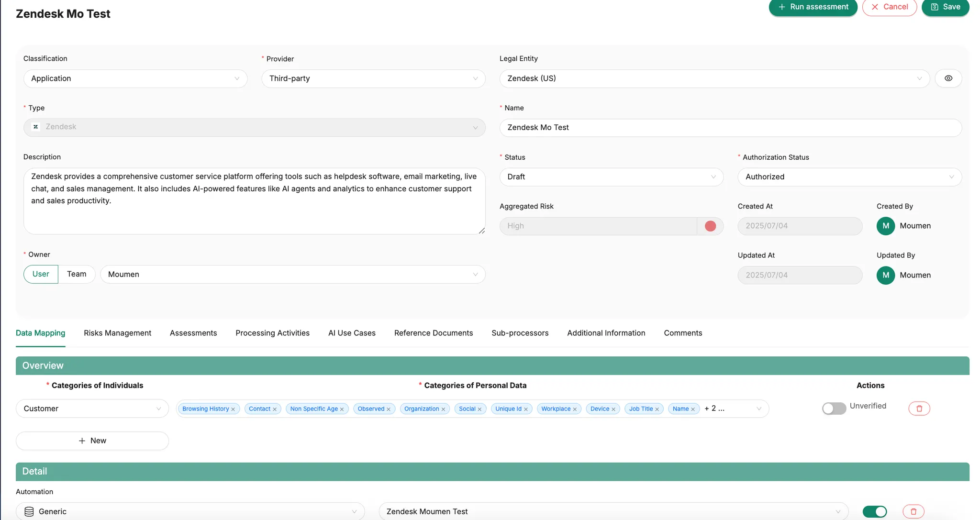Image resolution: width=980 pixels, height=520 pixels.
Task: Click the Detail section header
Action: coord(492,471)
